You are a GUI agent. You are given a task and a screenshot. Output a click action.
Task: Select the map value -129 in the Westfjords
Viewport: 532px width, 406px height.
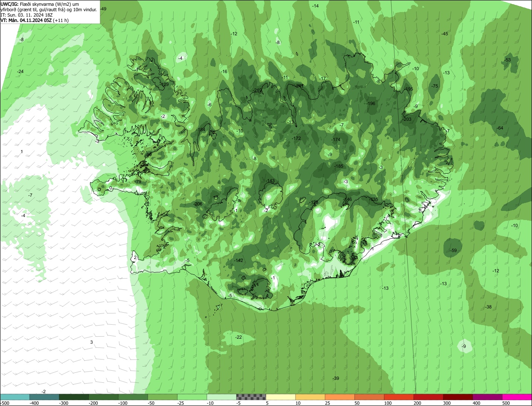click(165, 84)
